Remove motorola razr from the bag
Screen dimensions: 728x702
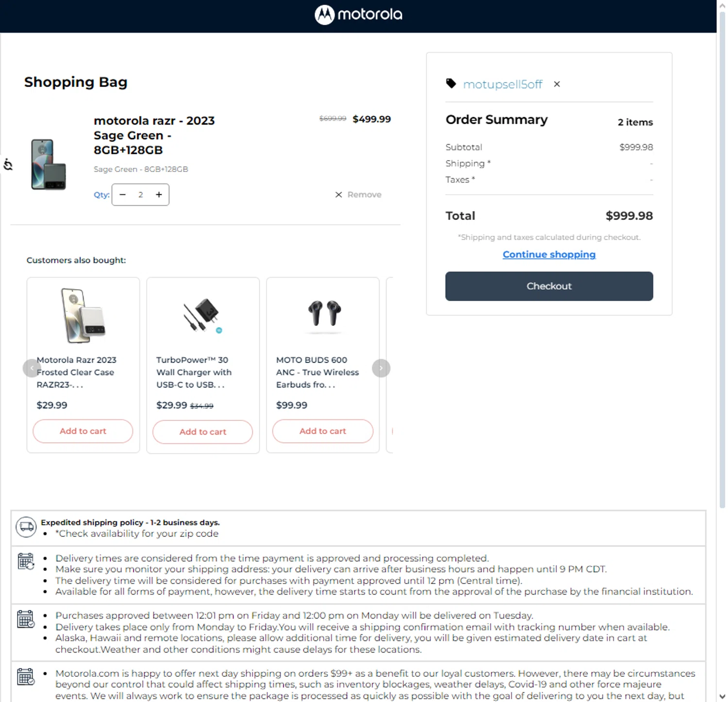point(358,195)
